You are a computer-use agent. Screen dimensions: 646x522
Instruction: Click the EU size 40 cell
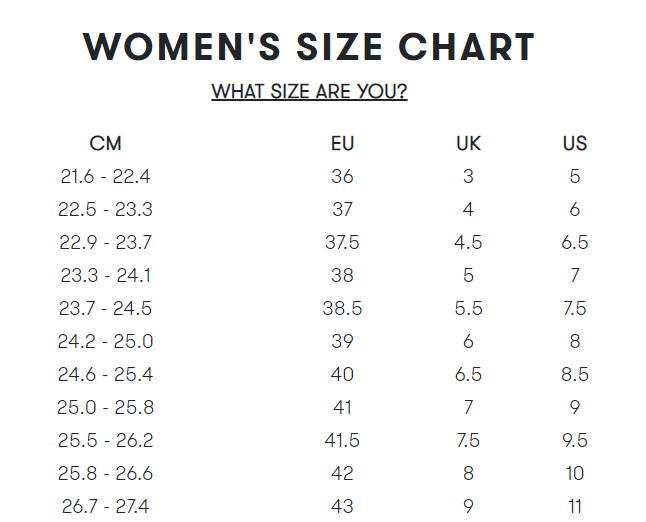(x=342, y=374)
